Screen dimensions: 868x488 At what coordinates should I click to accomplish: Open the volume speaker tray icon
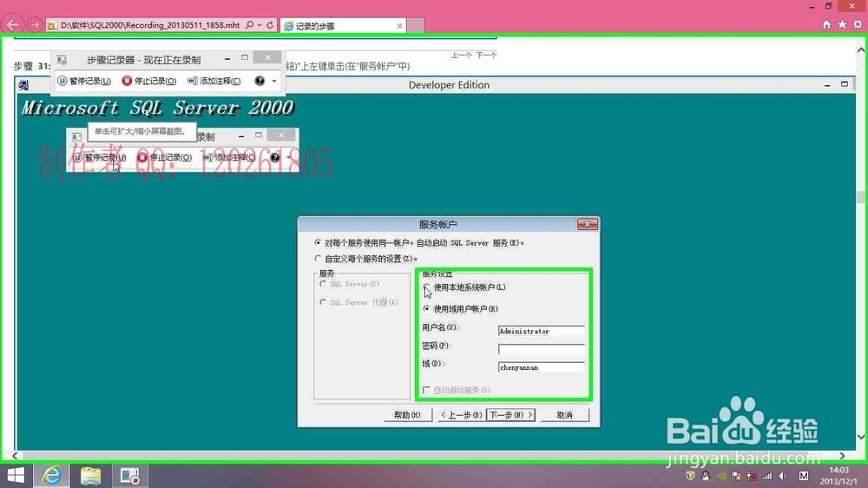(783, 476)
